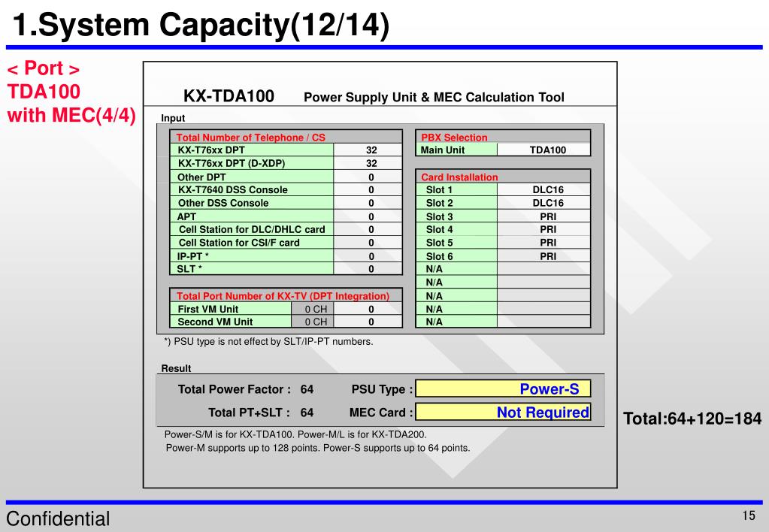Click Cell Station for CSI/F card label
This screenshot has height=532, width=769.
(x=239, y=243)
